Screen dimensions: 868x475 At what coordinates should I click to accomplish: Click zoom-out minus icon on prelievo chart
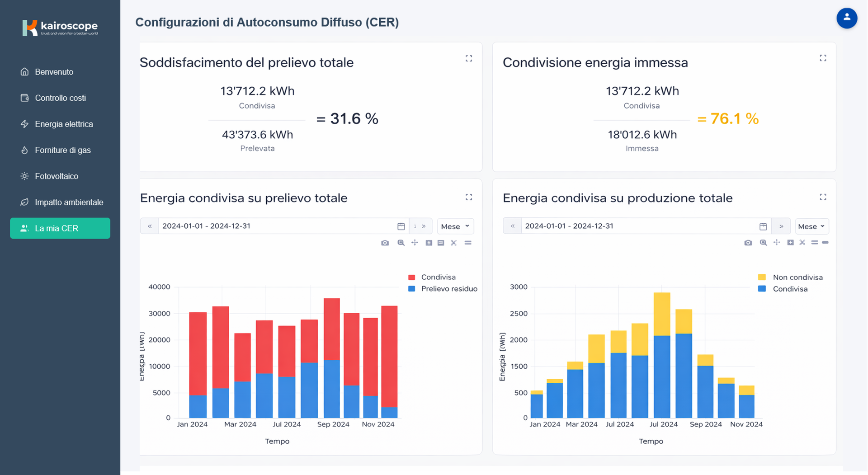[x=441, y=243]
